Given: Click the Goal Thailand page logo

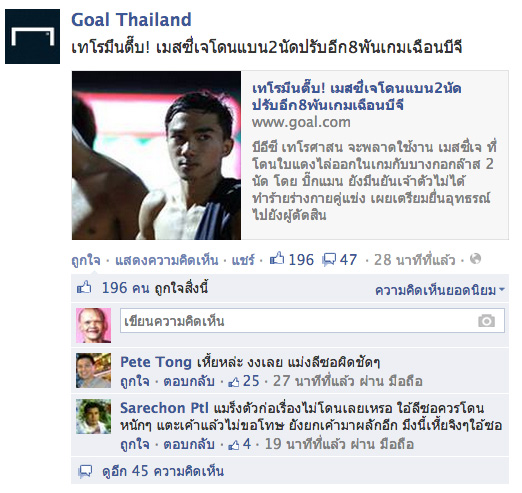Looking at the screenshot, I should [x=32, y=36].
